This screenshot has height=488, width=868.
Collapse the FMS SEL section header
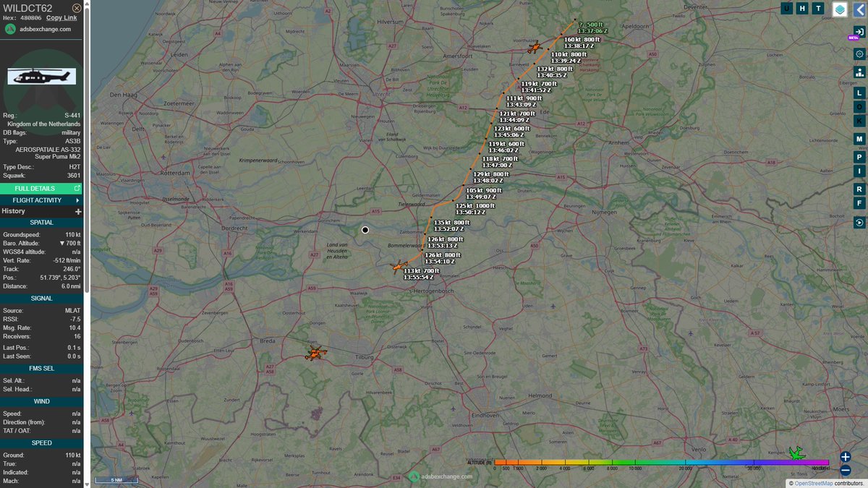pyautogui.click(x=41, y=368)
